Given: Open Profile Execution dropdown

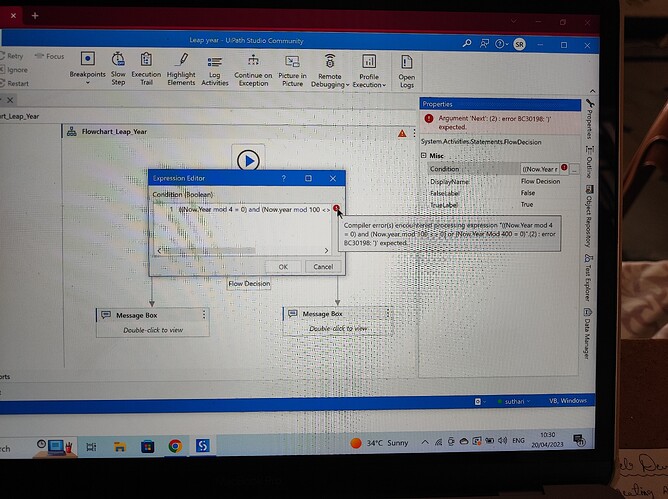Looking at the screenshot, I should point(369,71).
